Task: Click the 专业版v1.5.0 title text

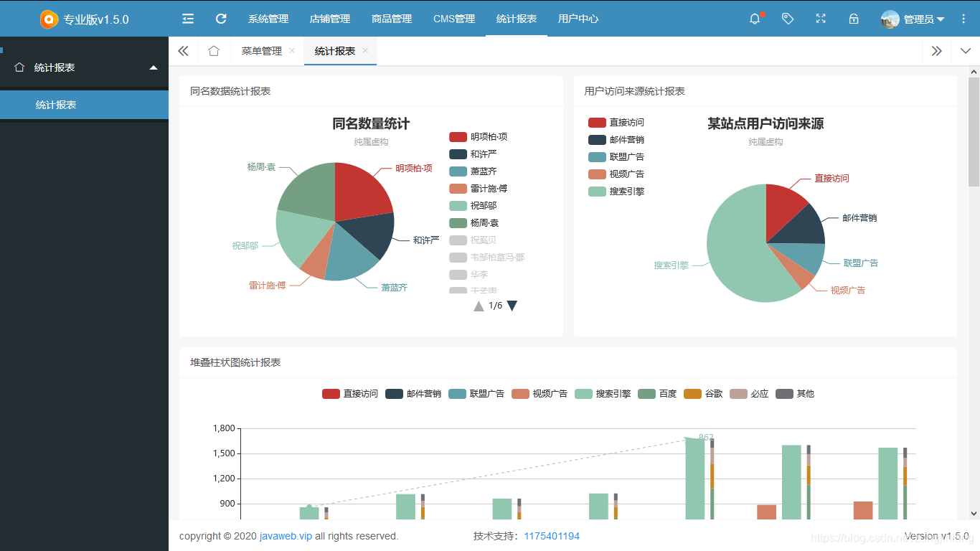Action: (x=96, y=19)
